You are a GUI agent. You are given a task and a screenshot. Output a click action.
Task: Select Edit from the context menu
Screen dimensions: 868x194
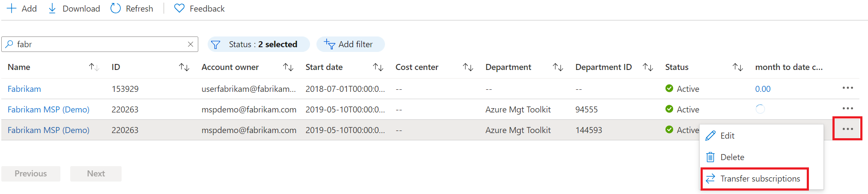click(727, 136)
